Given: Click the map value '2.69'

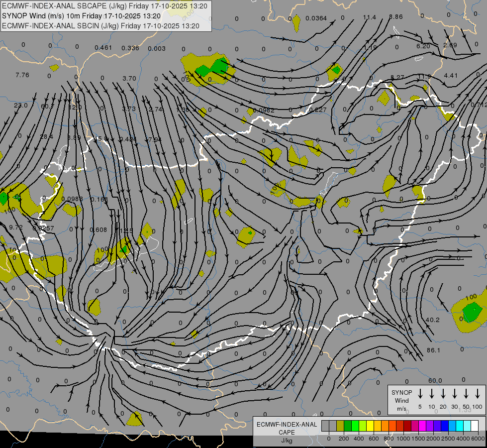Looking at the screenshot, I should tap(450, 45).
